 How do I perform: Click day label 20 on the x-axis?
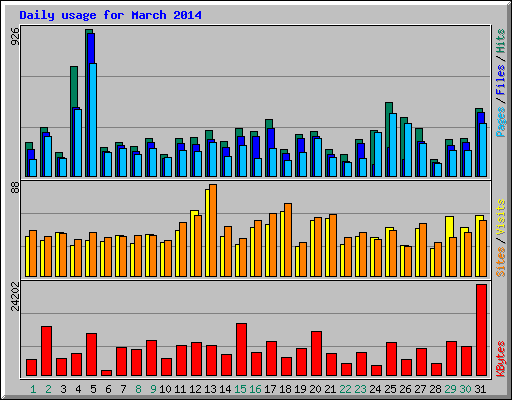tap(315, 389)
